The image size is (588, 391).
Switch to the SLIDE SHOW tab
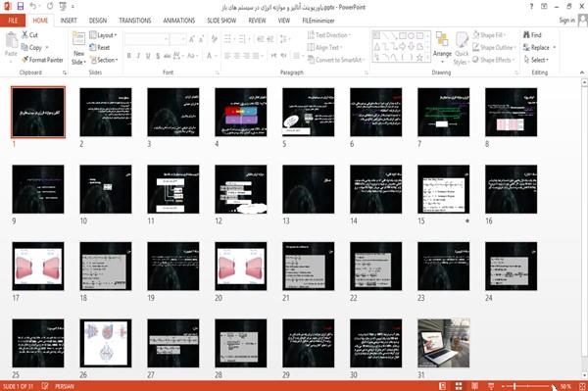221,21
